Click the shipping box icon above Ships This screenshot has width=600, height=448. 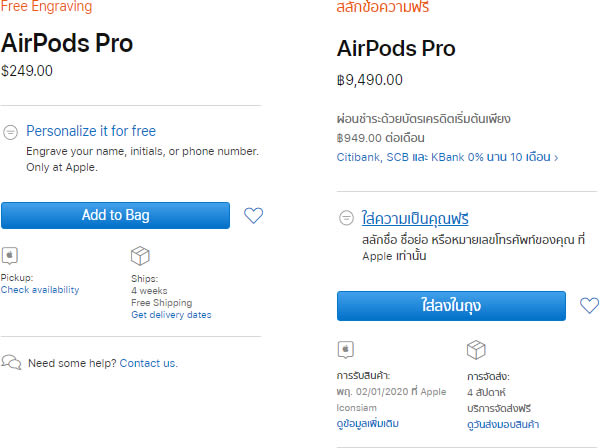coord(140,255)
